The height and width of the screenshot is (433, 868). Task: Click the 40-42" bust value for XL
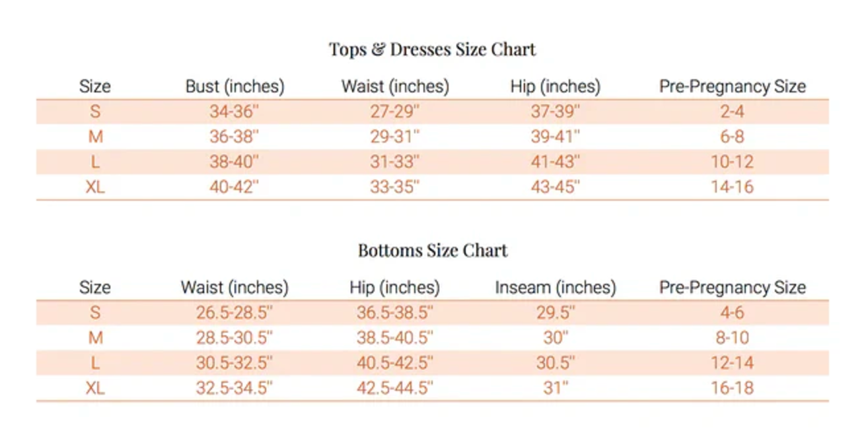click(x=235, y=187)
